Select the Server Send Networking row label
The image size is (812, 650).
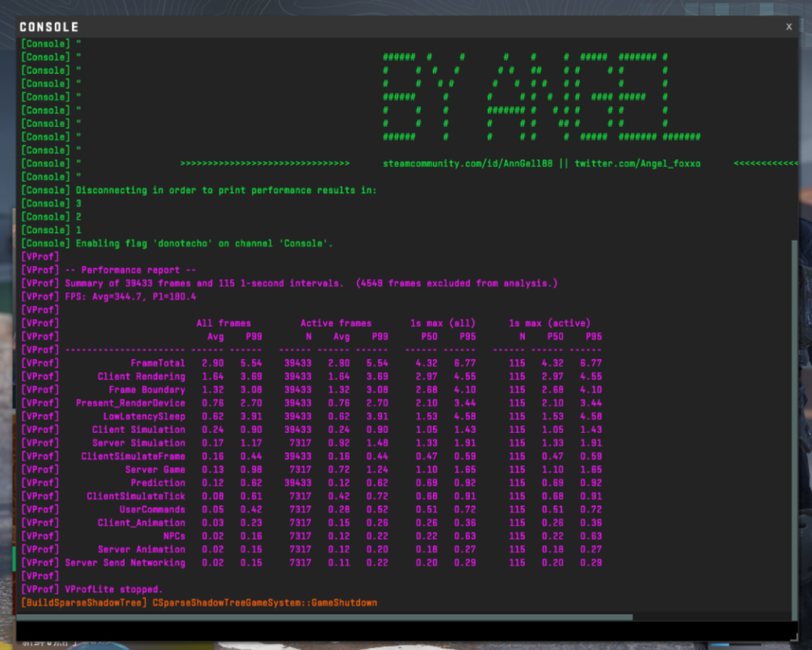125,563
